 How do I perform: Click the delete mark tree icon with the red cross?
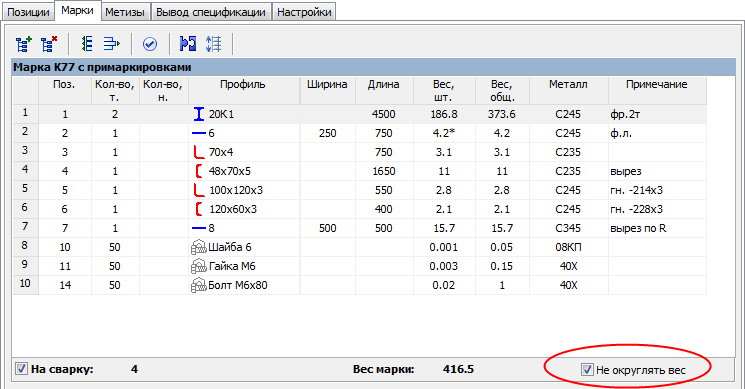(x=48, y=44)
